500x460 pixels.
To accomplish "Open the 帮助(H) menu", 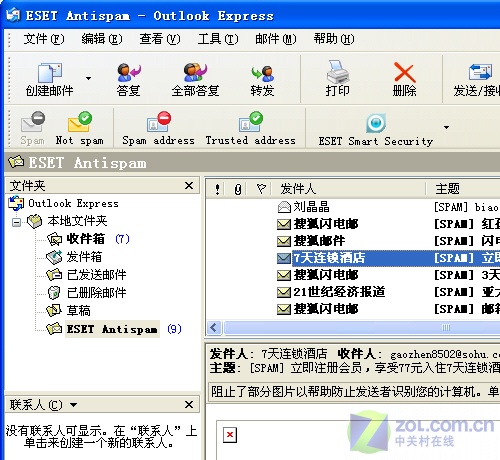I will 334,39.
